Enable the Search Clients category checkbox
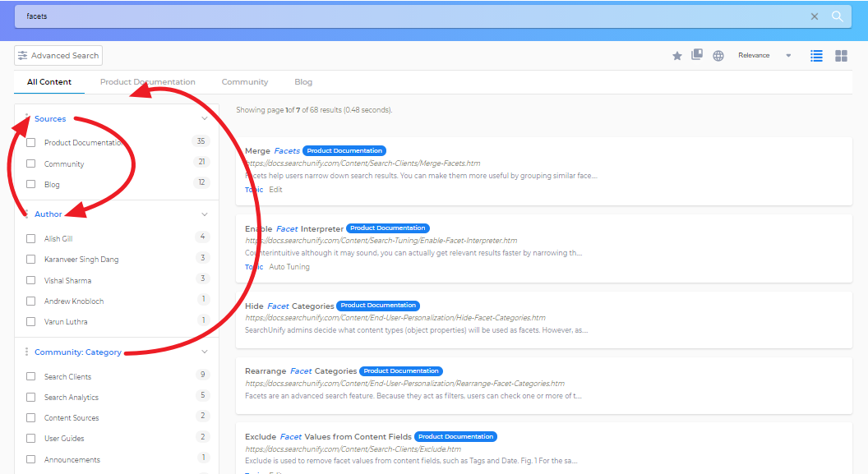The image size is (868, 474). 31,377
